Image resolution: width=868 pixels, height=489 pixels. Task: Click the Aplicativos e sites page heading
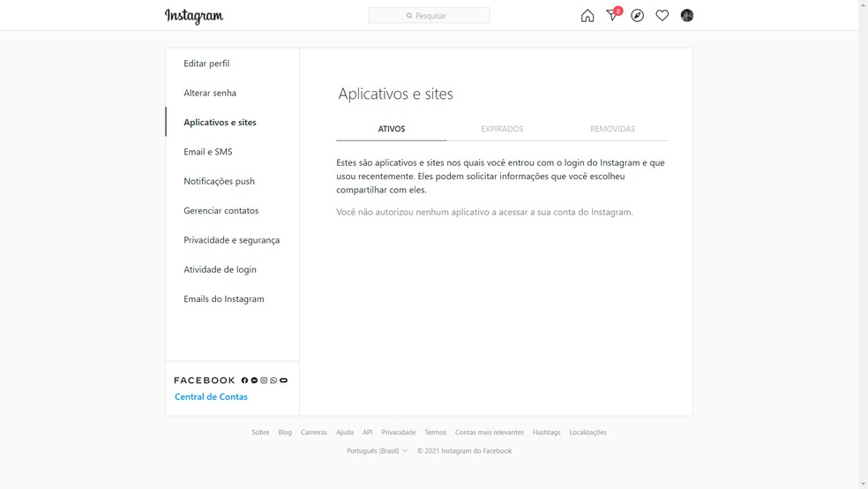click(x=395, y=94)
